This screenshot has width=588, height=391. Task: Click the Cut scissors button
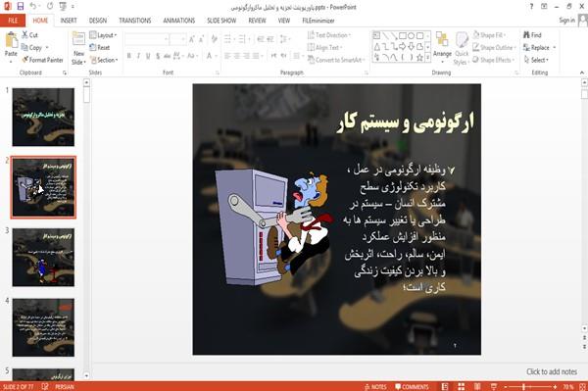coord(29,35)
